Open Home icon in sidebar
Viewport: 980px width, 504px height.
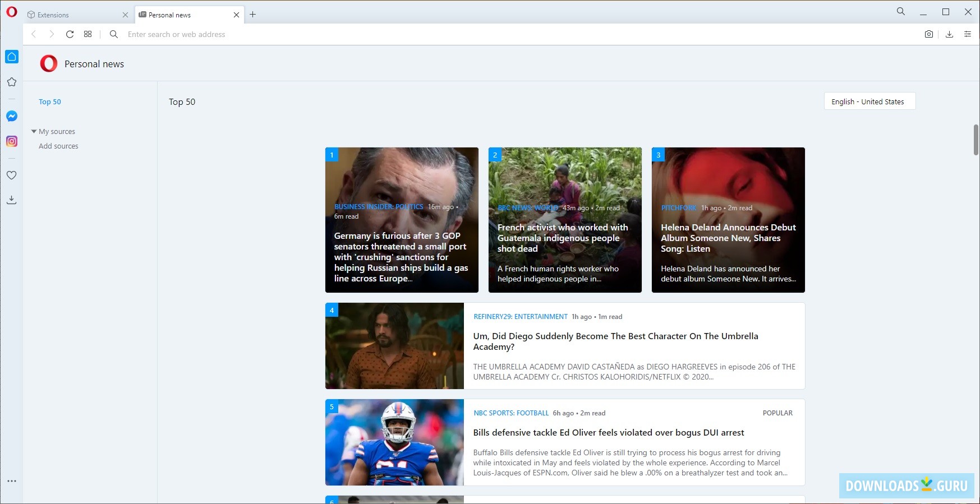tap(12, 57)
